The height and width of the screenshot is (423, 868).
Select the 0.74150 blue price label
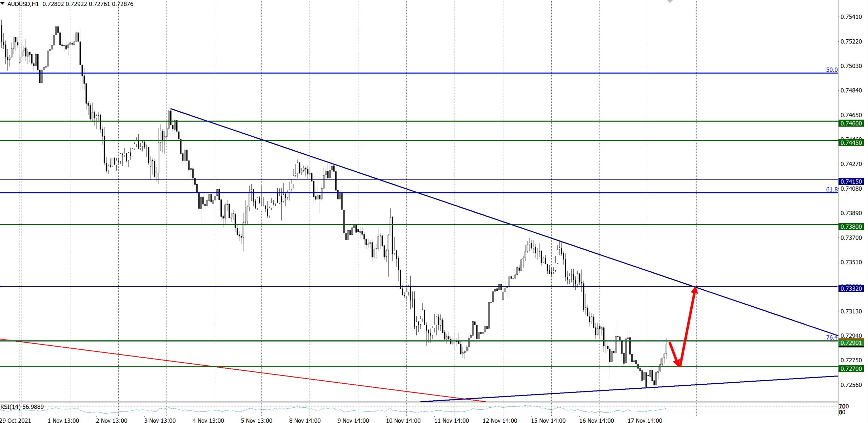(x=851, y=181)
